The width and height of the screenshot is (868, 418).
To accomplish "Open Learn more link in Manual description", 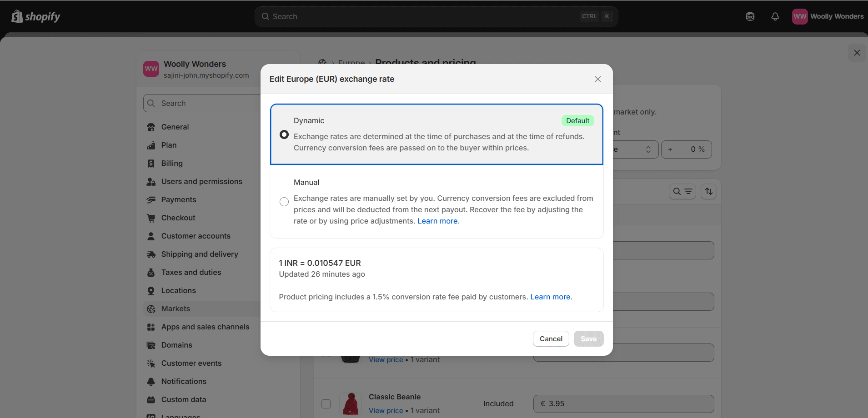I will (437, 221).
